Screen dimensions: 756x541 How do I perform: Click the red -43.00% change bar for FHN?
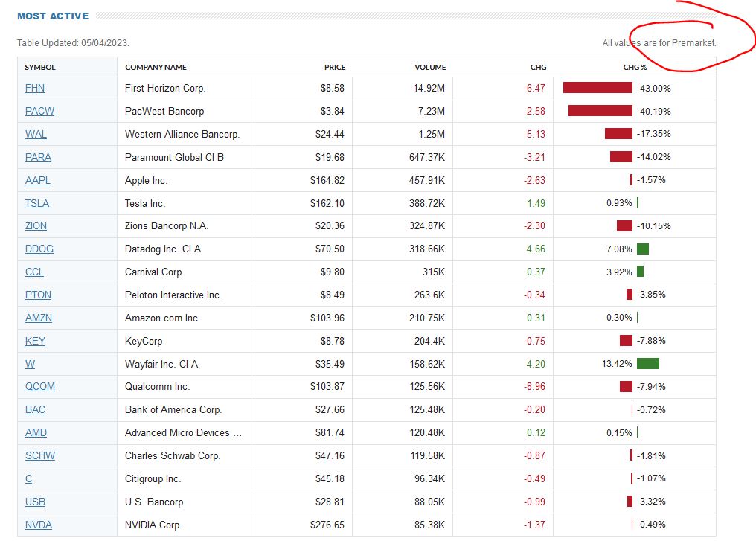pos(598,88)
